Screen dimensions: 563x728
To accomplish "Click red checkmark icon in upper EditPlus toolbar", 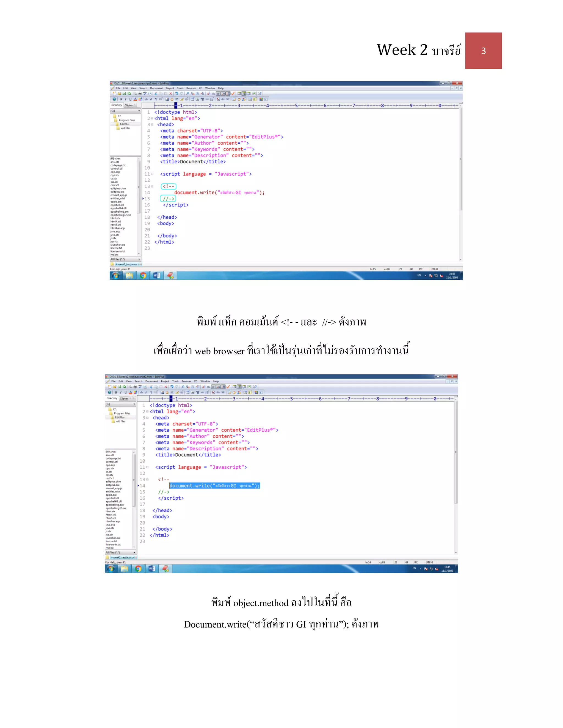I will click(x=233, y=94).
